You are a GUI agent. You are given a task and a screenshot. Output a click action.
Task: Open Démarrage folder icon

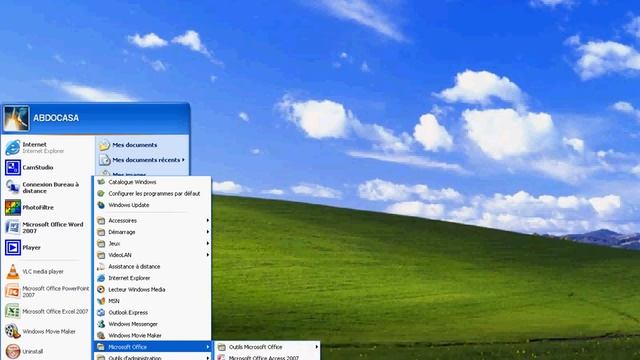click(x=101, y=232)
